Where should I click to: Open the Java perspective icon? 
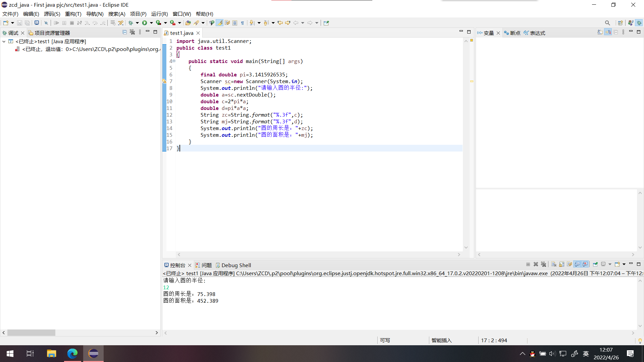coord(631,23)
